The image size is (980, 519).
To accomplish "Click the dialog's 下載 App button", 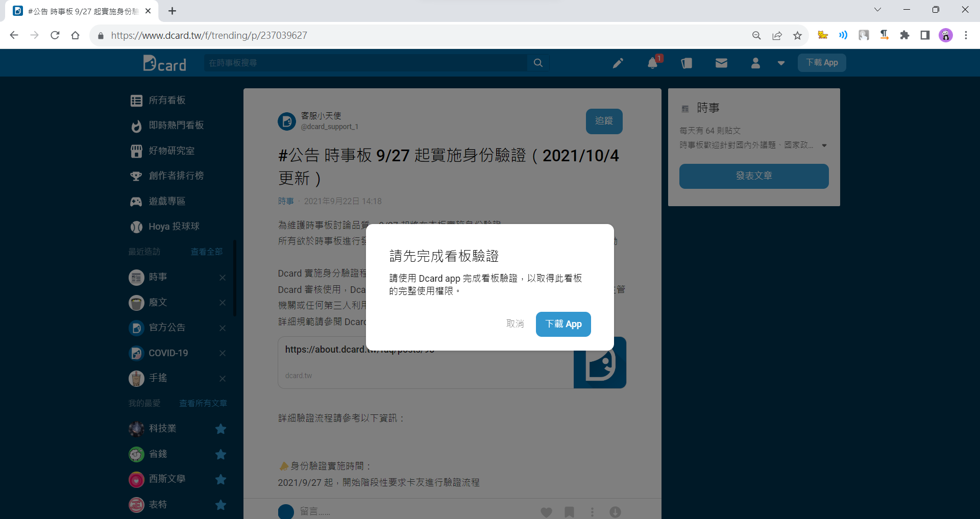I will [x=563, y=324].
